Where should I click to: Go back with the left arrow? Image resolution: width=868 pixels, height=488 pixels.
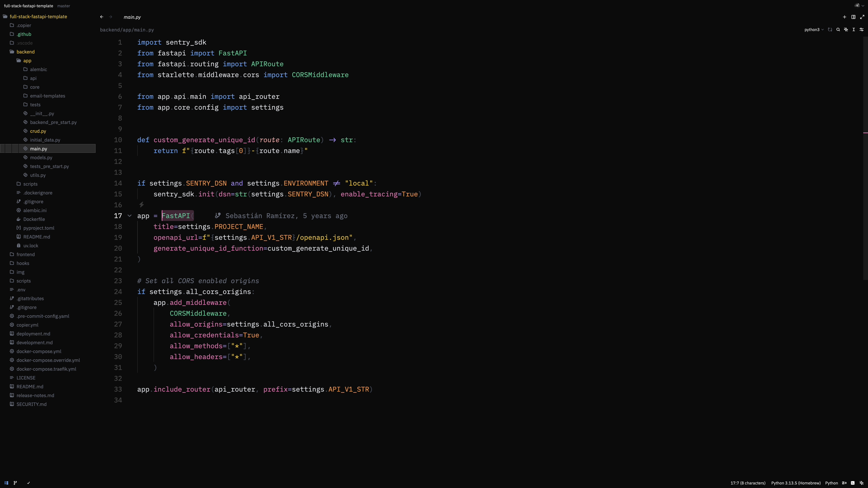tap(102, 17)
